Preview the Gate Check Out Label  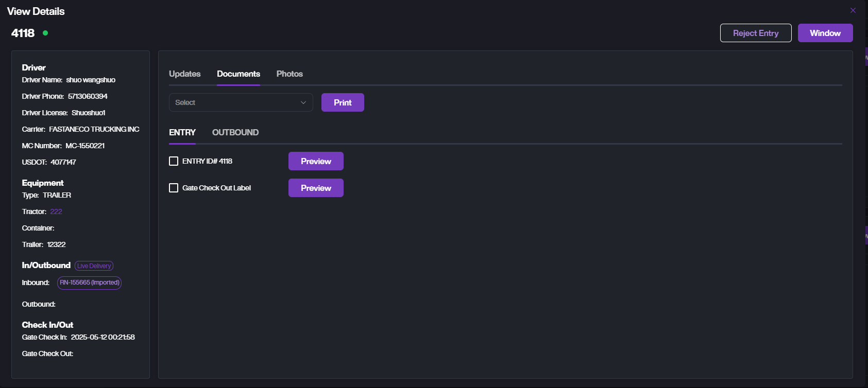tap(316, 188)
